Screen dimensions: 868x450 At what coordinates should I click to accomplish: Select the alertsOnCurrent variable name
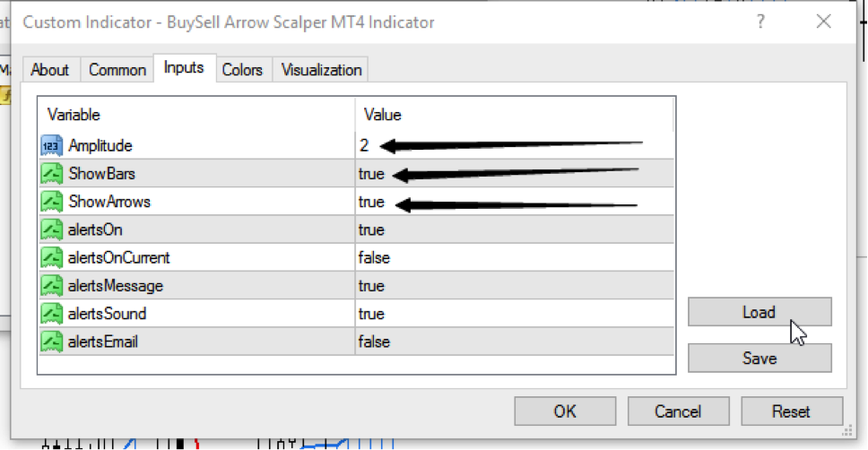click(x=118, y=258)
